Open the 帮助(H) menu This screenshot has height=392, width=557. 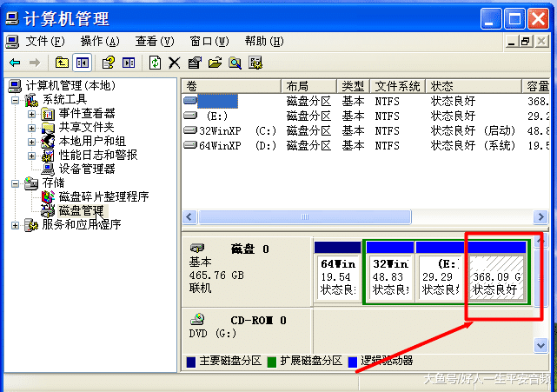pos(264,42)
